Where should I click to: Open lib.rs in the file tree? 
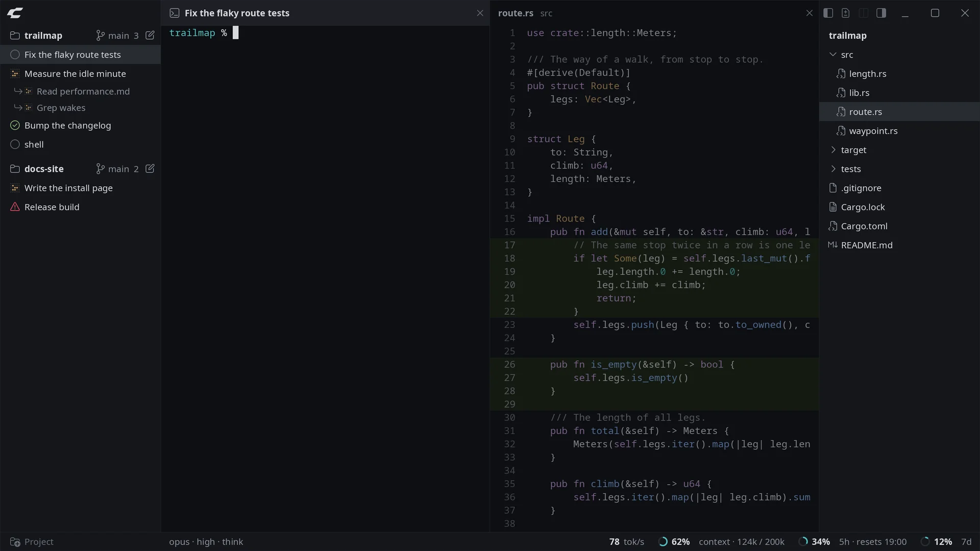click(899, 93)
